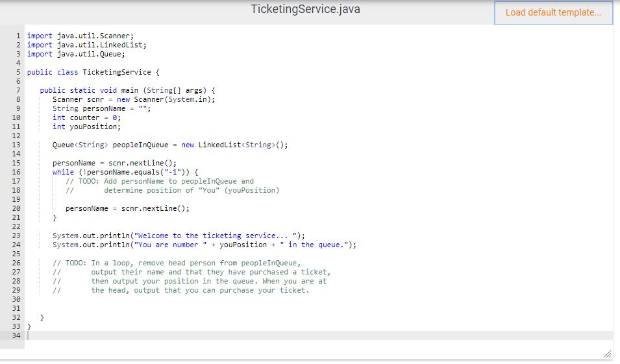Click the 'public static void main' line
Image resolution: width=620 pixels, height=364 pixels.
point(127,90)
